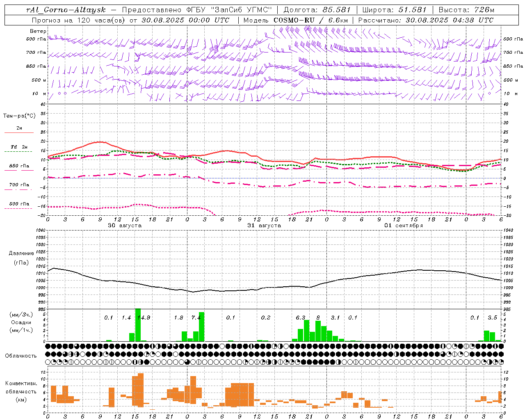The image size is (525, 420).
Task: Click the red 2м temperature legend line
Action: (19, 132)
